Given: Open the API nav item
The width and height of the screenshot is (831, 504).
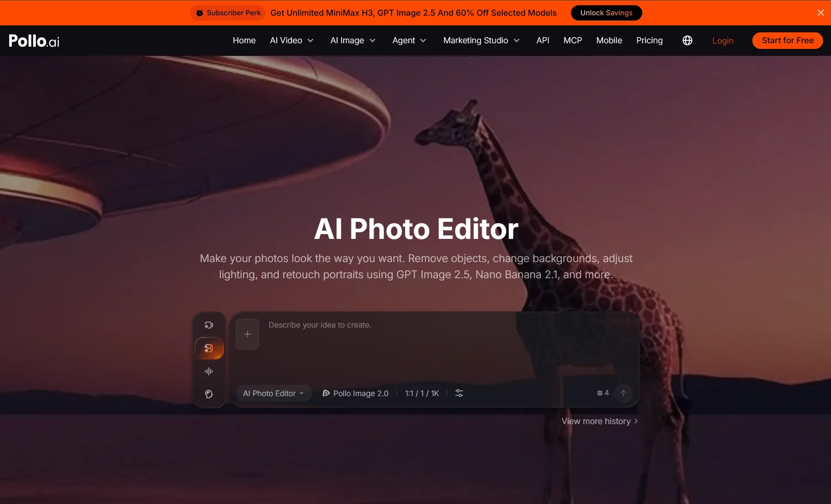Looking at the screenshot, I should (543, 40).
